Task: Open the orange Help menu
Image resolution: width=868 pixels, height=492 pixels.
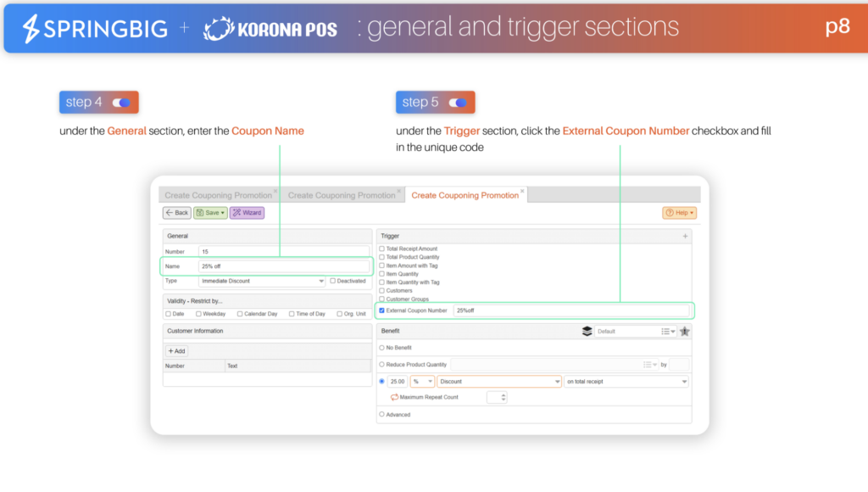Action: click(x=679, y=213)
